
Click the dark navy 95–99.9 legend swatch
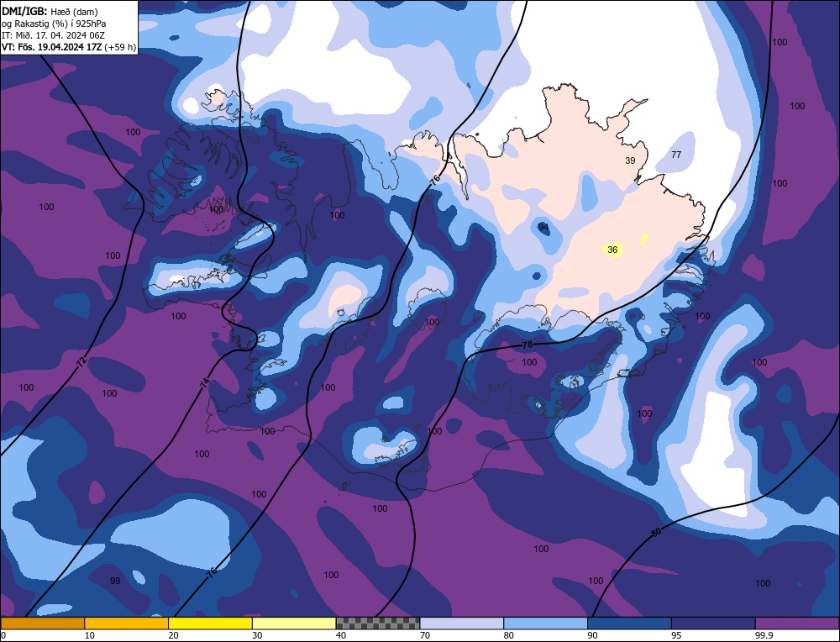coord(713,623)
